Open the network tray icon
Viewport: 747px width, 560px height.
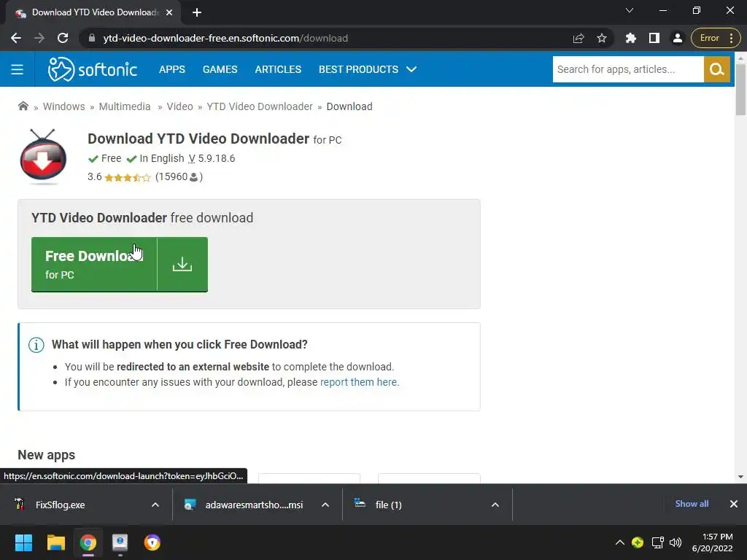[657, 542]
